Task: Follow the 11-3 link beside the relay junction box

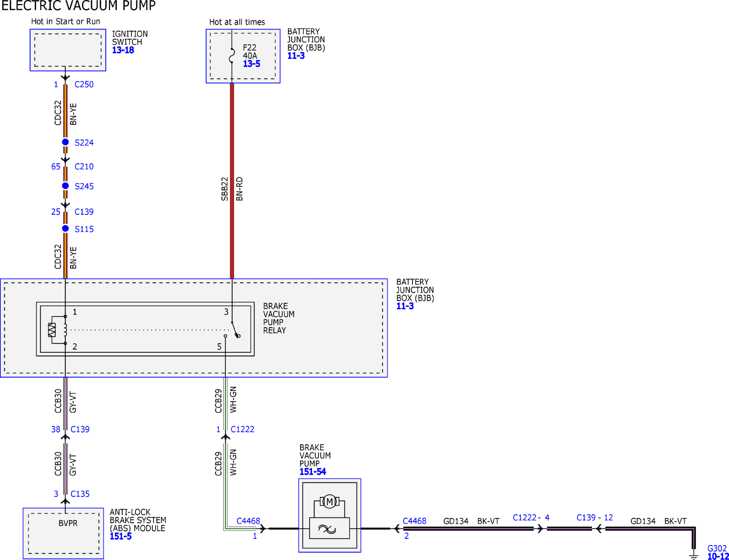Action: pos(405,306)
